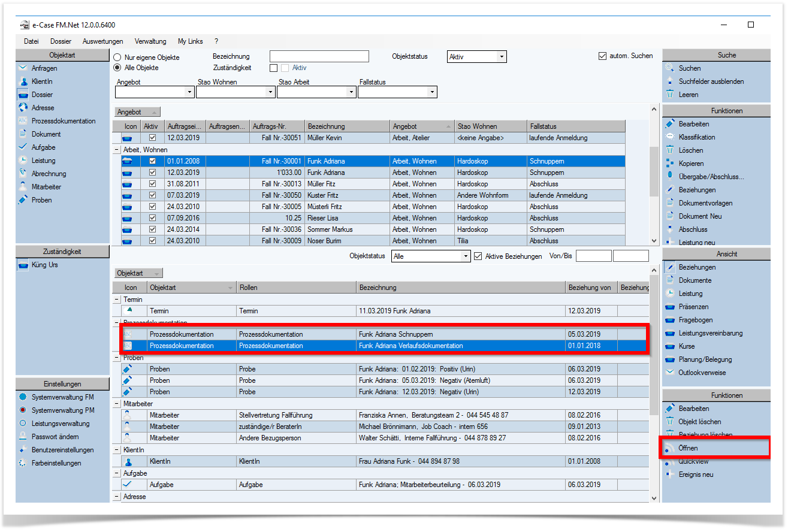Open Systemverwaltung FM settings icon

[x=23, y=397]
